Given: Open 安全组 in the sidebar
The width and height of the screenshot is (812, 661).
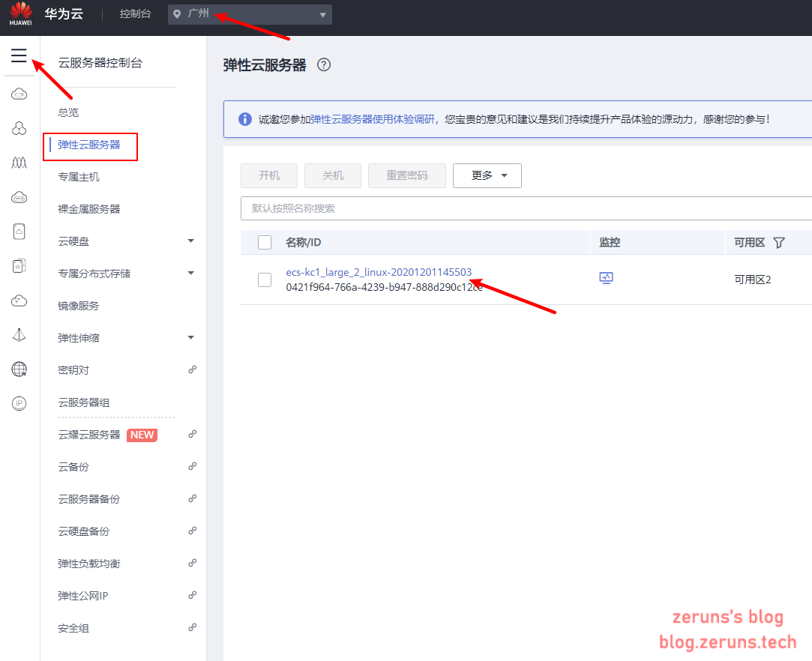Looking at the screenshot, I should click(73, 628).
